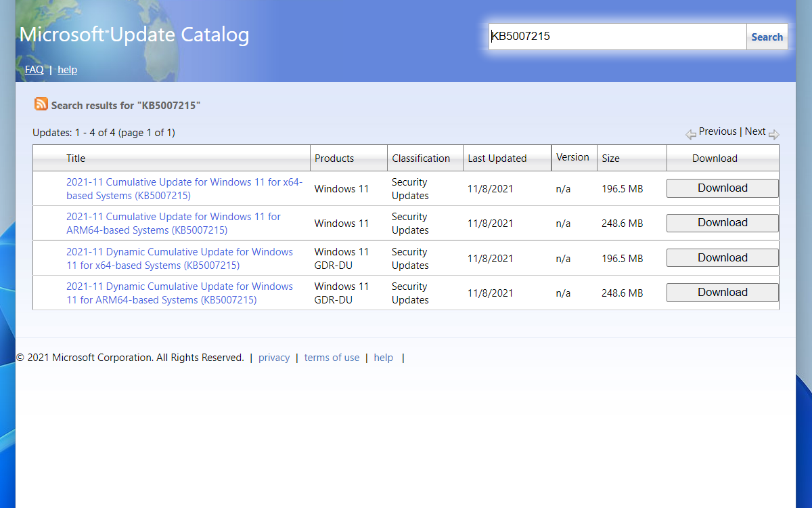The height and width of the screenshot is (508, 812).
Task: Download the x64 Dynamic Cumulative Update
Action: click(722, 258)
